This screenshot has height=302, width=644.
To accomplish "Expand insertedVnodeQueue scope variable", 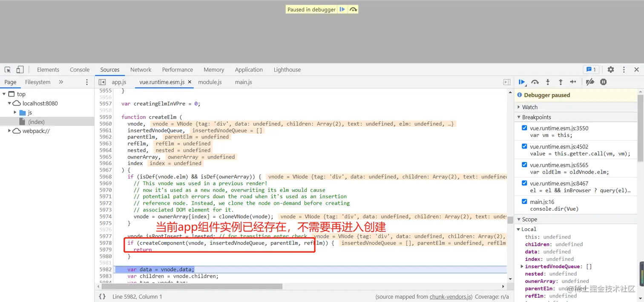I will (522, 267).
